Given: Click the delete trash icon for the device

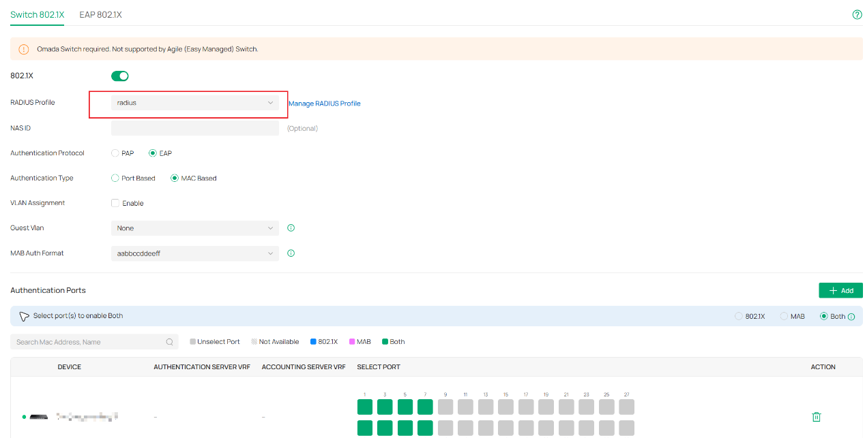Looking at the screenshot, I should click(x=816, y=417).
